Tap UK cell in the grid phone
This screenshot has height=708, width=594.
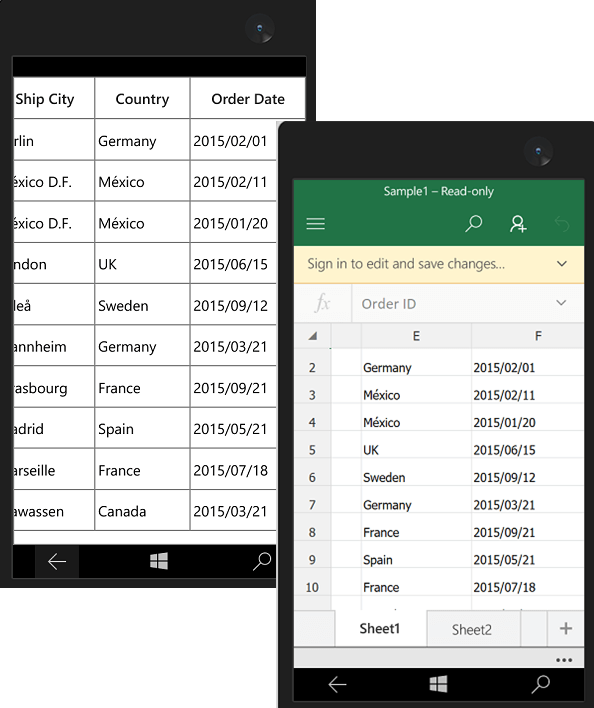142,264
